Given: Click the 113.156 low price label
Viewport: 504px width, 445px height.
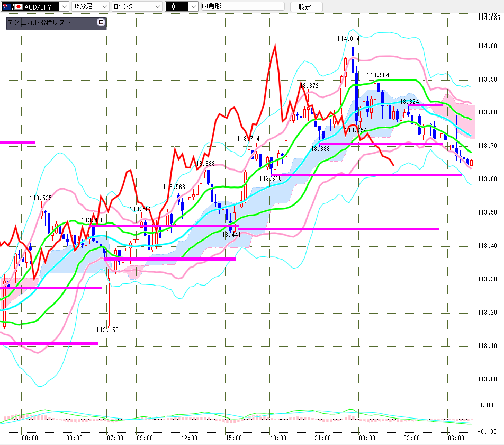Looking at the screenshot, I should point(107,330).
